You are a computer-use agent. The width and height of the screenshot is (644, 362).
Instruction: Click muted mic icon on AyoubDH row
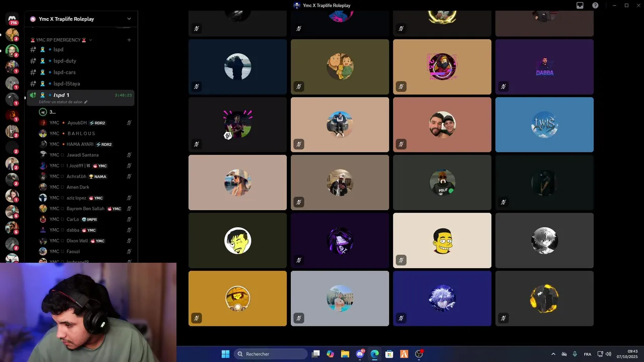129,123
